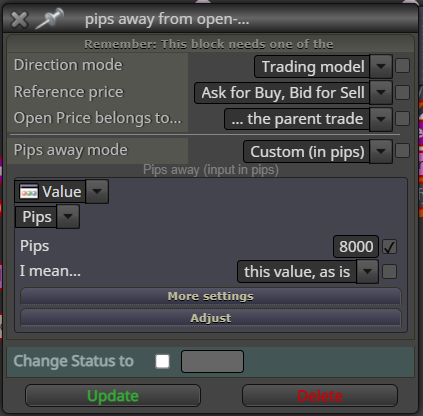Expand the More settings section
The width and height of the screenshot is (423, 416).
pyautogui.click(x=211, y=296)
